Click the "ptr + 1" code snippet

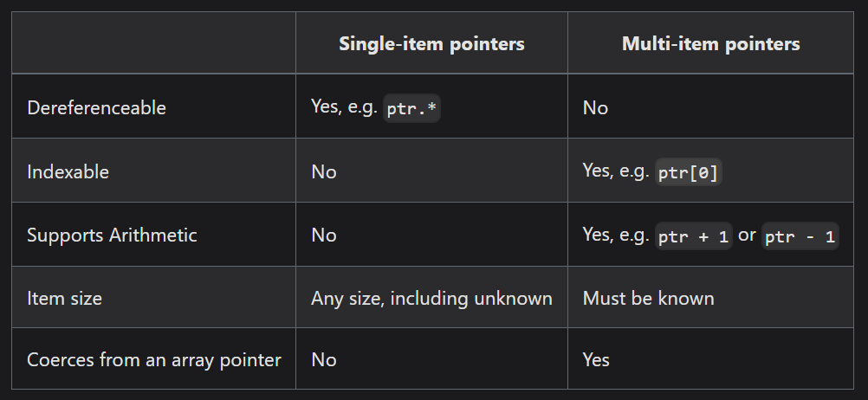[x=694, y=236]
